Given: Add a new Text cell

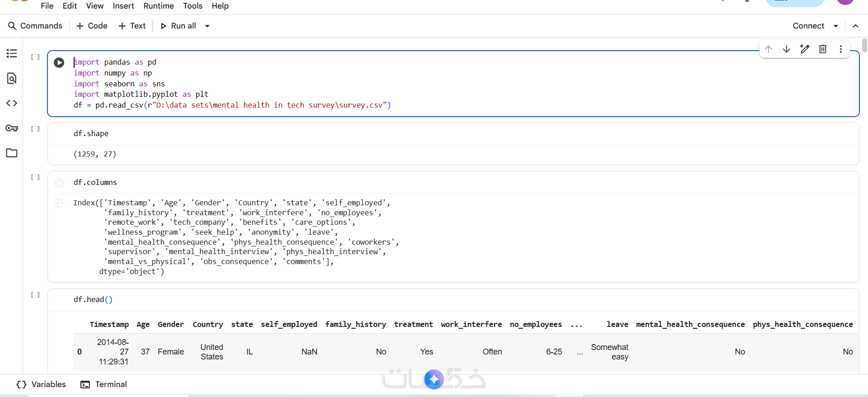Looking at the screenshot, I should (x=132, y=26).
